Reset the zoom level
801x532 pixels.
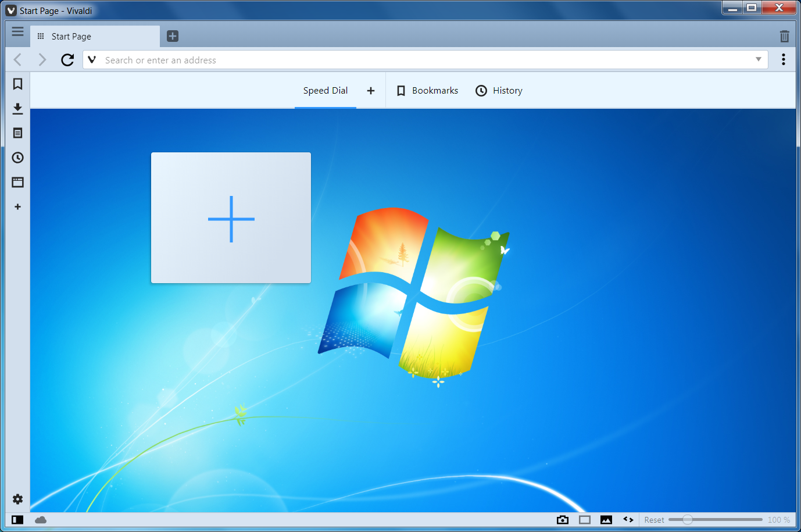[654, 520]
